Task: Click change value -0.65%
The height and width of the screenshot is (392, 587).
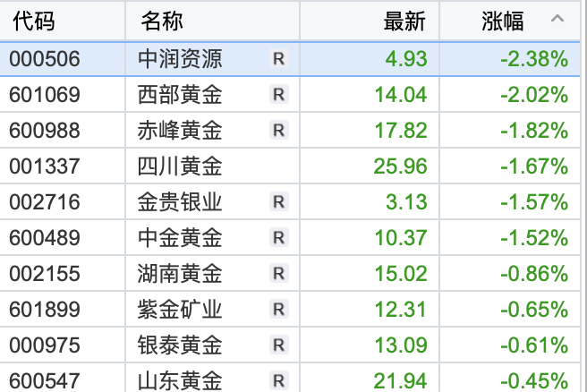Action: tap(534, 310)
